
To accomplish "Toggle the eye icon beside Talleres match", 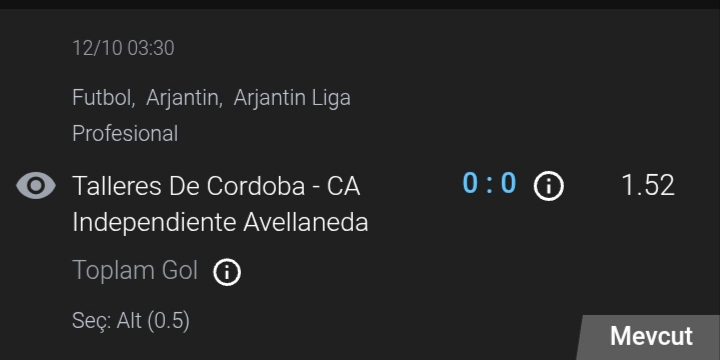I will pos(36,186).
